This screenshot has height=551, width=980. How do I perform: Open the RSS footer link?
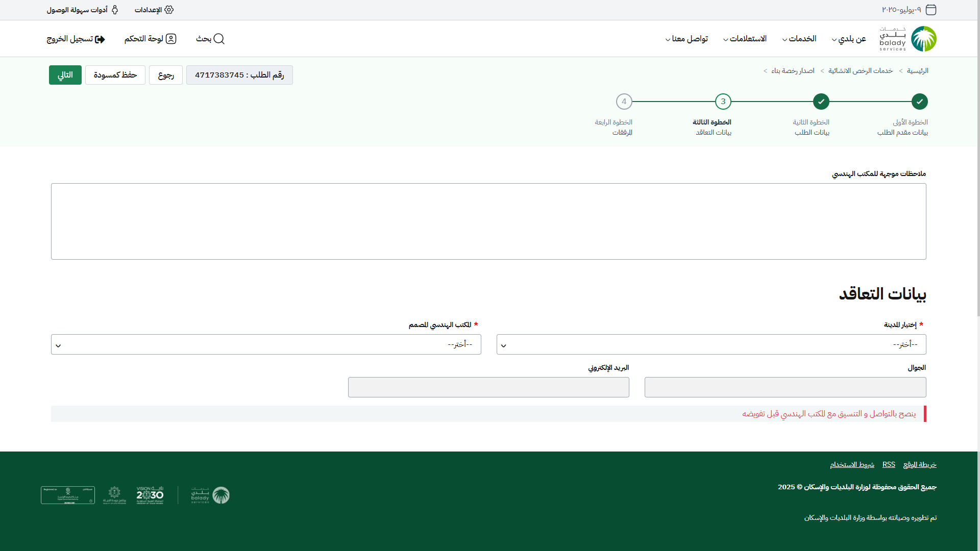tap(889, 464)
